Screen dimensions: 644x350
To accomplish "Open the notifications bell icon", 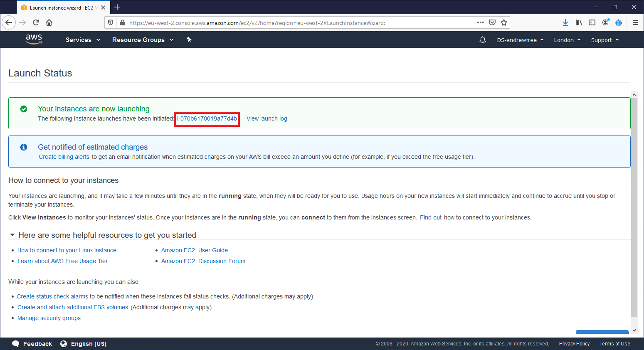I will [482, 40].
